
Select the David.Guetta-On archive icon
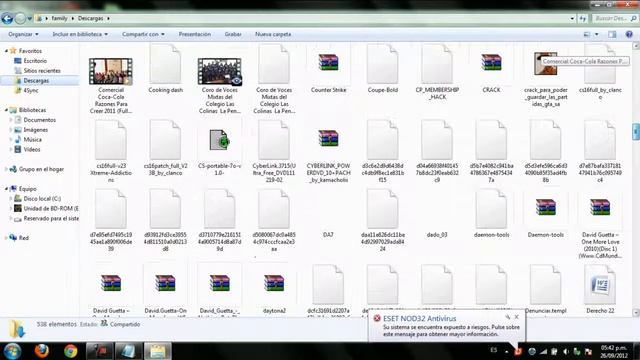[165, 283]
